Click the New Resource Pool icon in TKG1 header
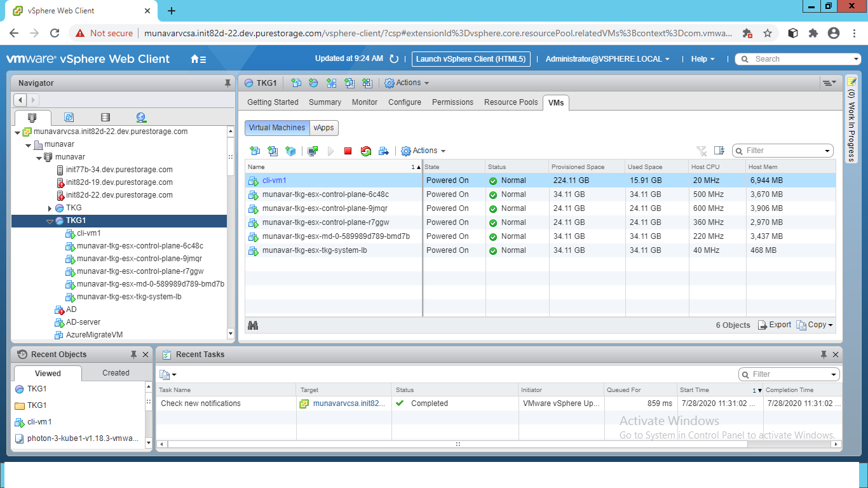The height and width of the screenshot is (488, 868). [x=313, y=83]
